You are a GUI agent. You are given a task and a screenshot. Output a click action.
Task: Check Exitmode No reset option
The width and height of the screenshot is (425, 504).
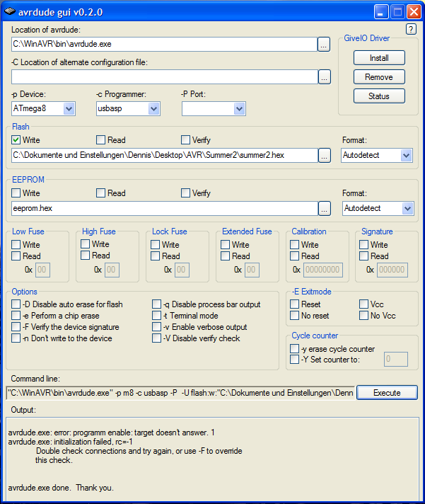point(294,315)
